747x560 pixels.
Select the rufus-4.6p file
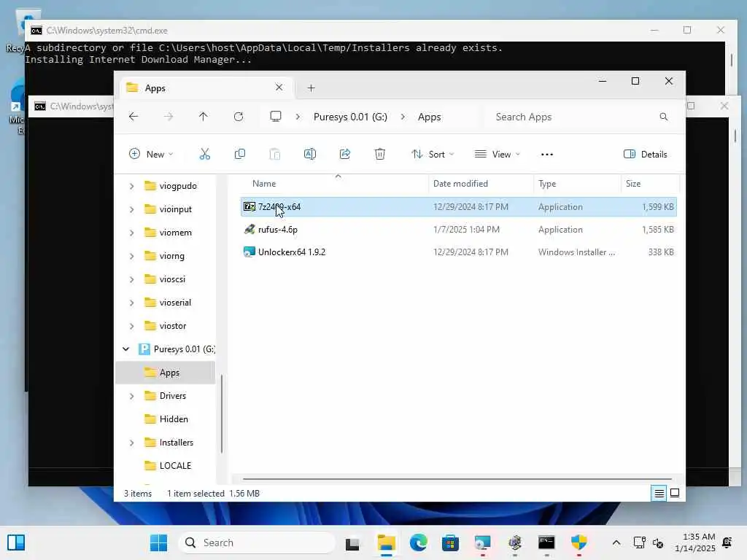click(x=458, y=230)
